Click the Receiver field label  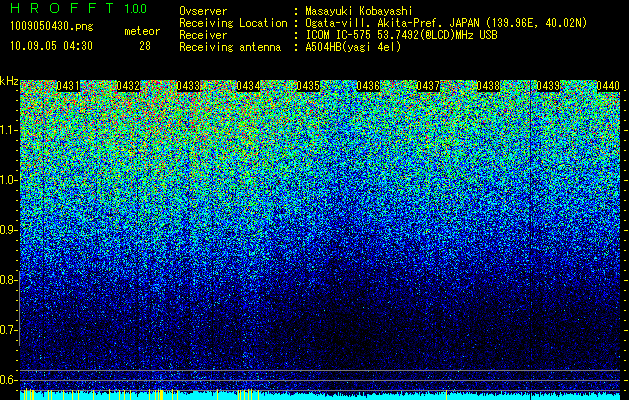coord(203,35)
